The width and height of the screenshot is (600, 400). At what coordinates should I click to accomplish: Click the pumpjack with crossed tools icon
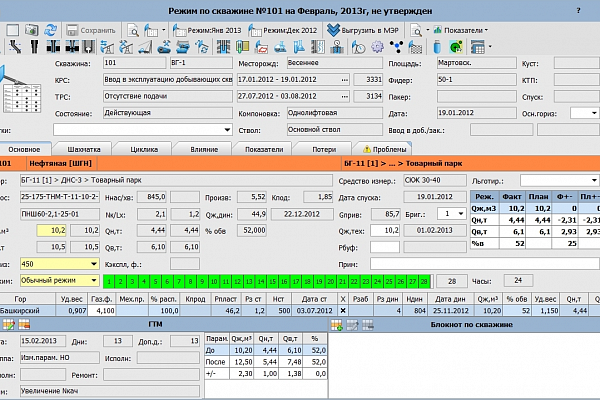(x=126, y=47)
